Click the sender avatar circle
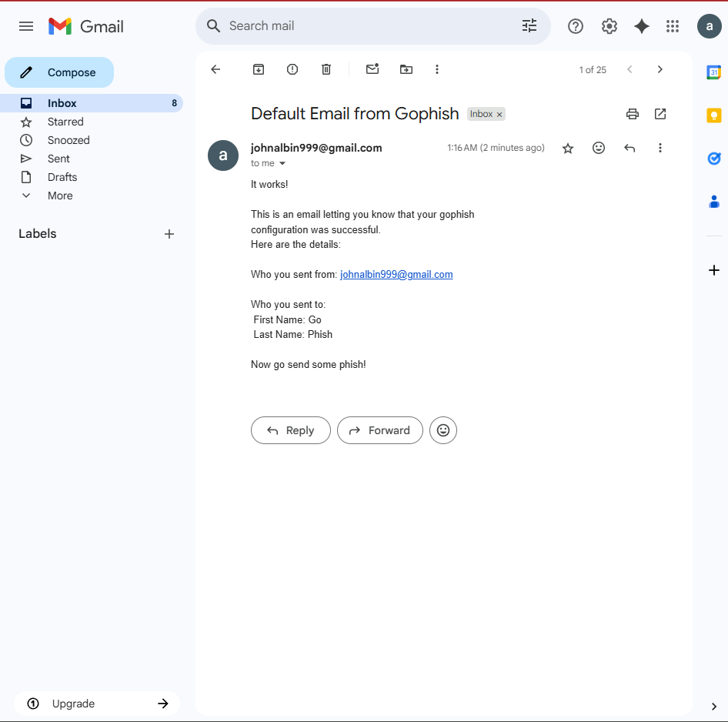Screen dimensions: 728x722 pos(223,155)
